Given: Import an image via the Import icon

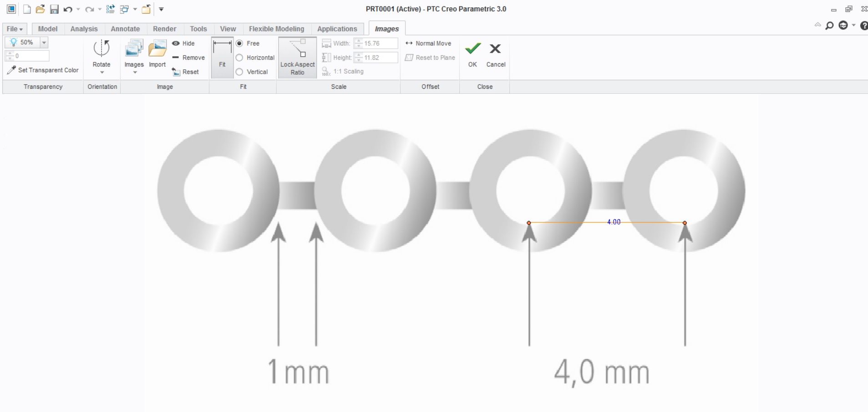Looking at the screenshot, I should pyautogui.click(x=157, y=48).
